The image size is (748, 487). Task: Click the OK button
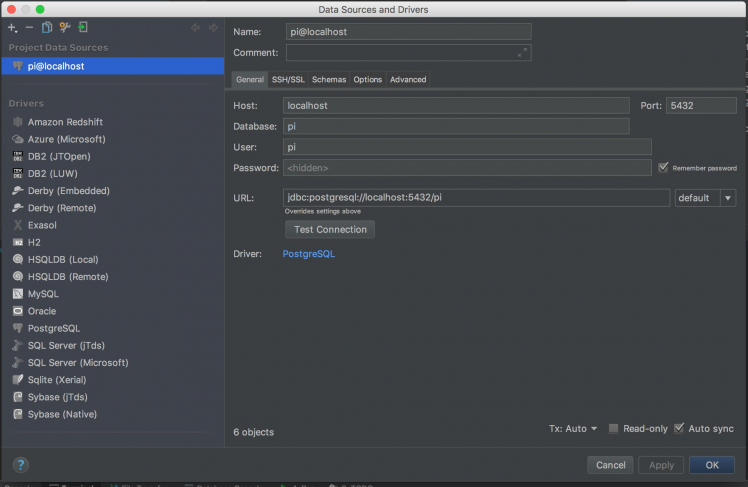click(712, 465)
